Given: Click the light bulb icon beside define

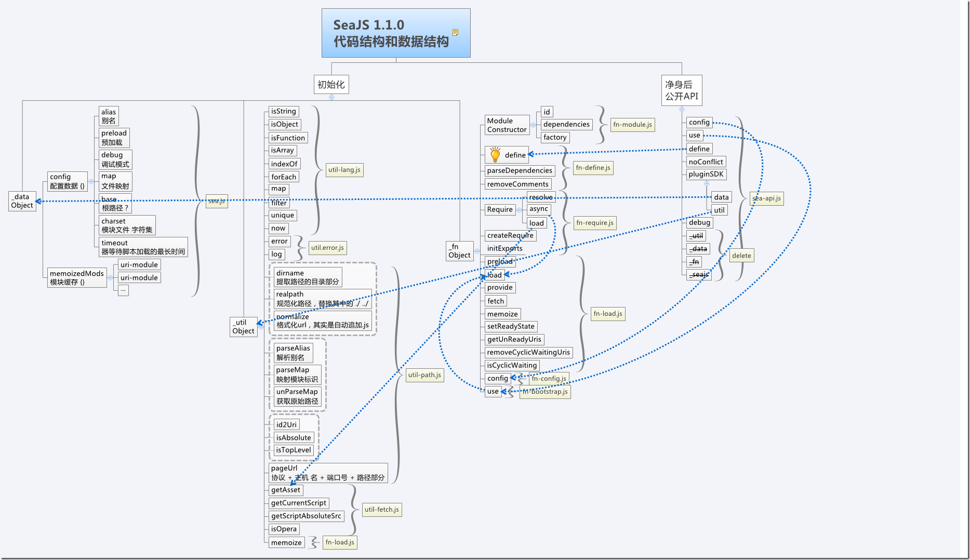Looking at the screenshot, I should [x=495, y=155].
